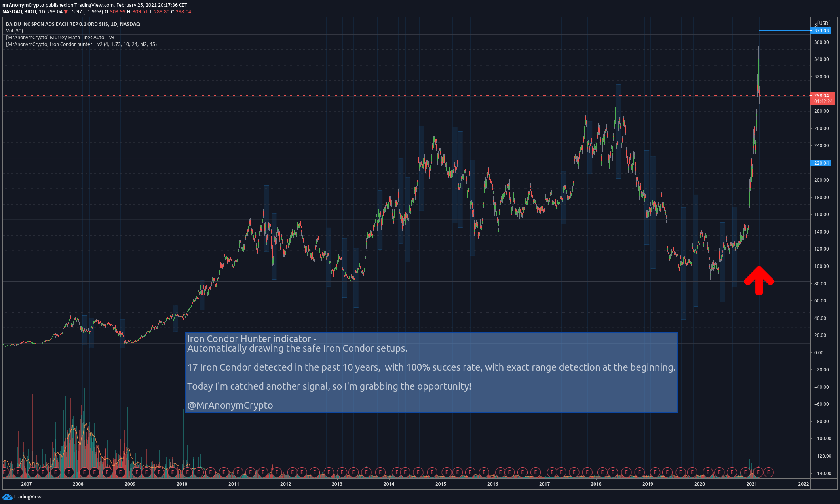This screenshot has height=504, width=840.
Task: Click 60.00 on the price axis
Action: click(820, 301)
